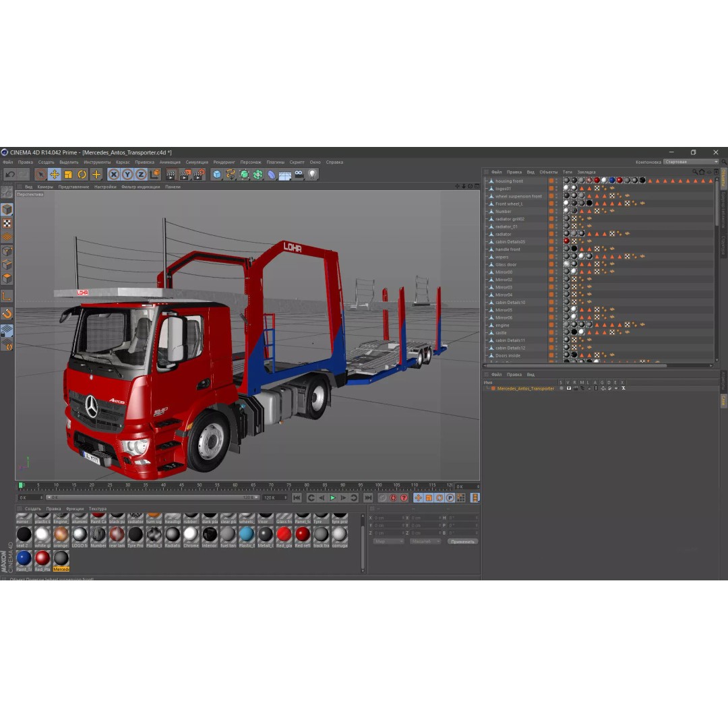Add a Camera object
The height and width of the screenshot is (728, 728).
point(299,175)
